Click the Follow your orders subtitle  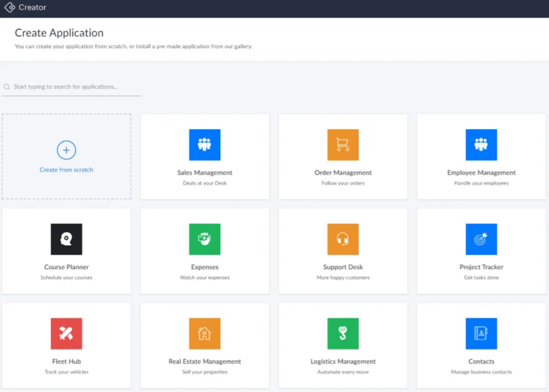pos(343,183)
